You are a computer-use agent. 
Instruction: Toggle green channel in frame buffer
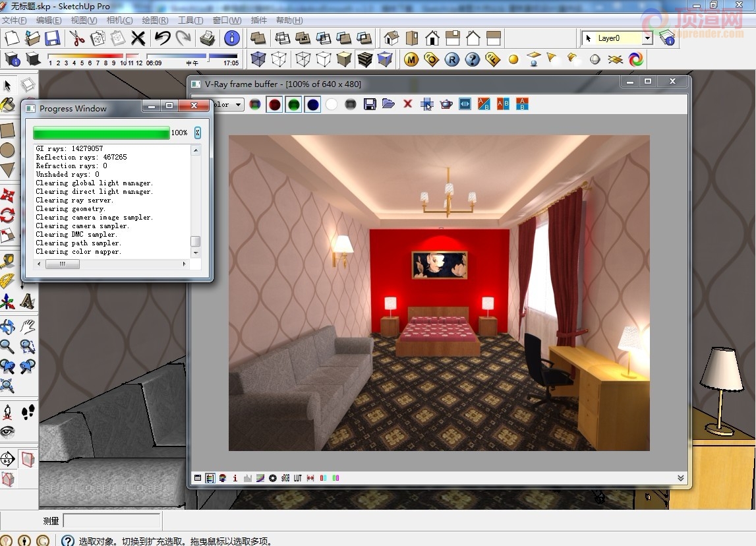point(293,104)
